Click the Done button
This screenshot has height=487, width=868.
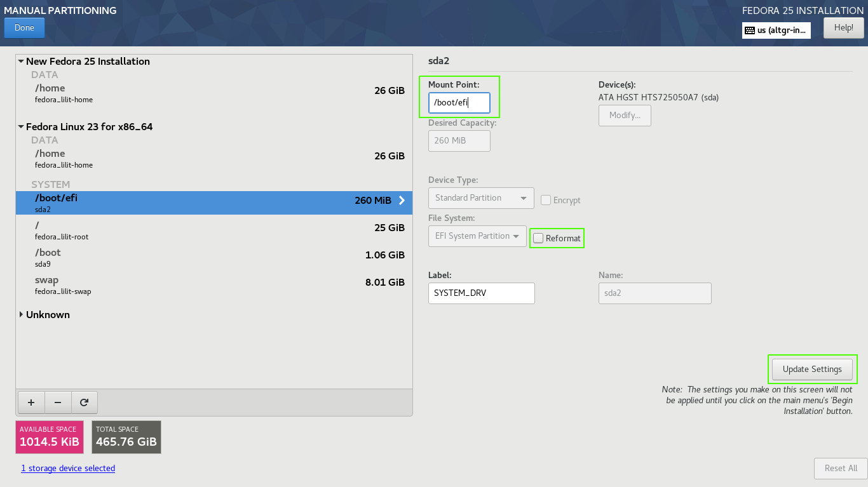24,28
